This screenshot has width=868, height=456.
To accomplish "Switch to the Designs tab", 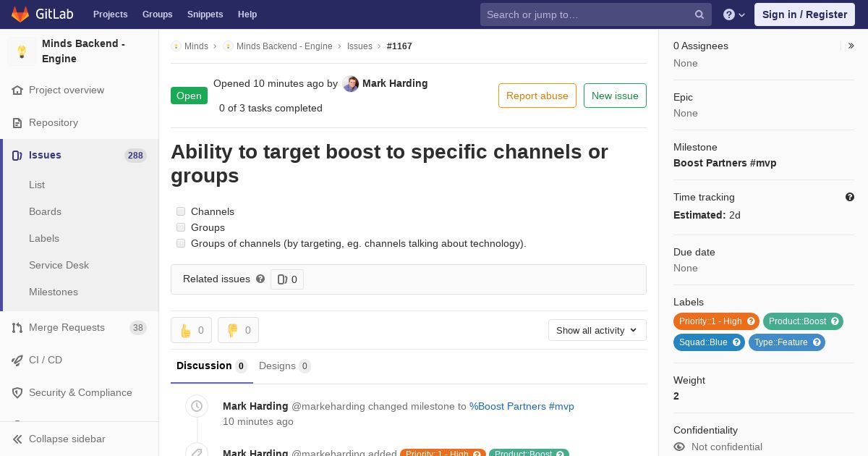I will (285, 366).
